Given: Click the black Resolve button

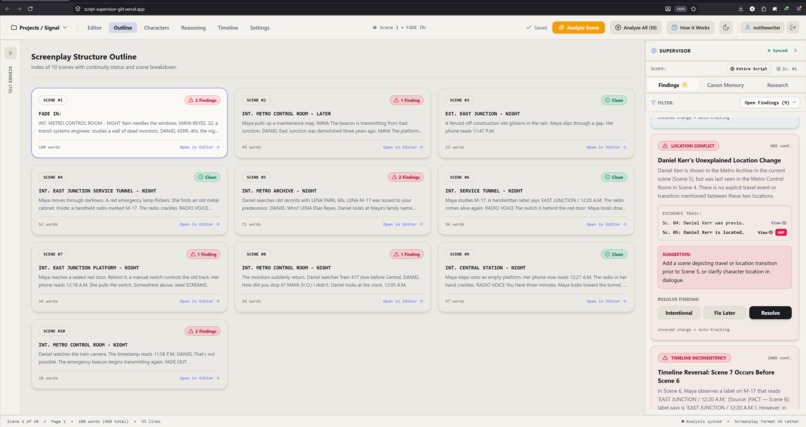Looking at the screenshot, I should pyautogui.click(x=770, y=313).
